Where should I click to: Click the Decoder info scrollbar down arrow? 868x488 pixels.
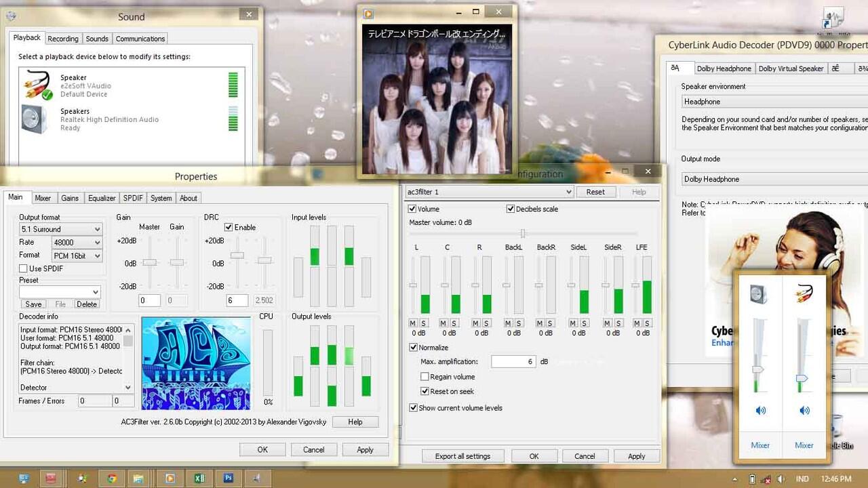tap(128, 387)
